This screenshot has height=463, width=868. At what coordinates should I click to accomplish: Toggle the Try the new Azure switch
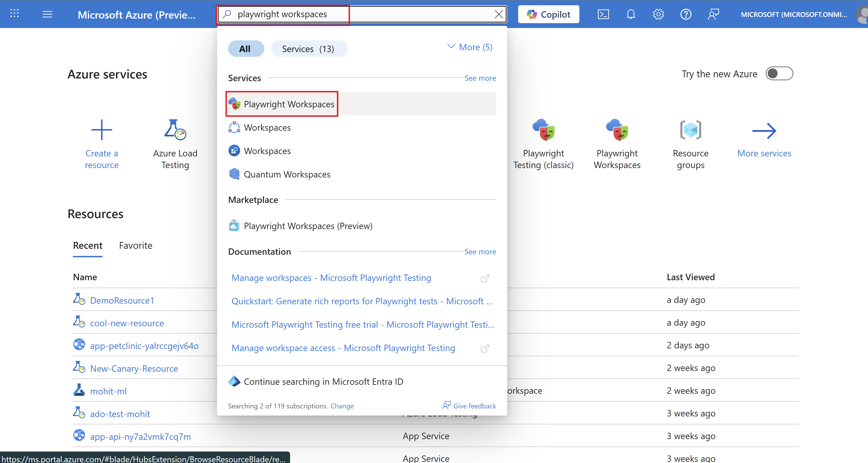779,74
